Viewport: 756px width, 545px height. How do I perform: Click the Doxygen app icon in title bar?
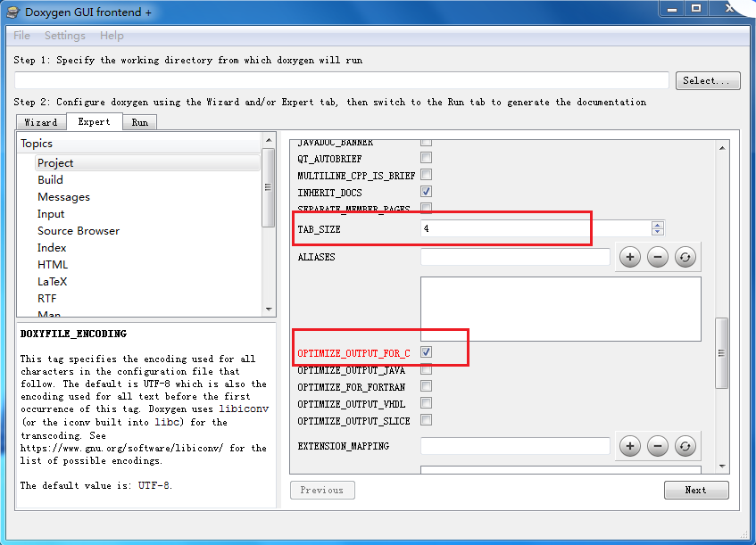pos(13,12)
